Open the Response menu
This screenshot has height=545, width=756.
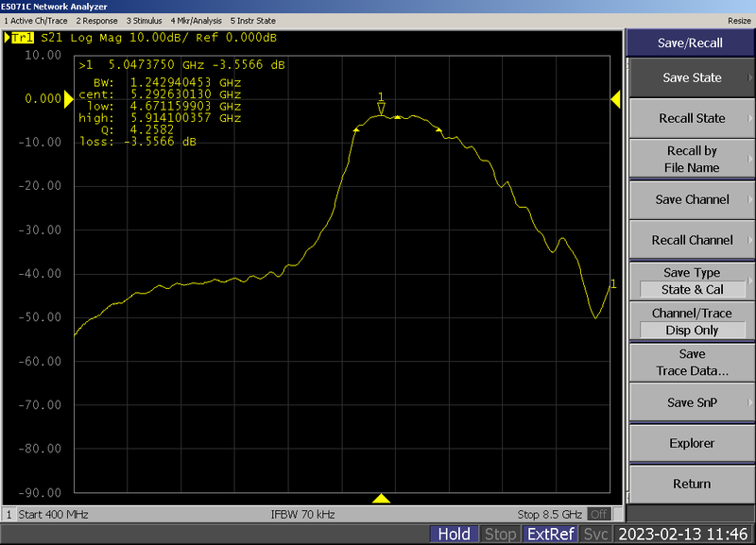pos(96,20)
